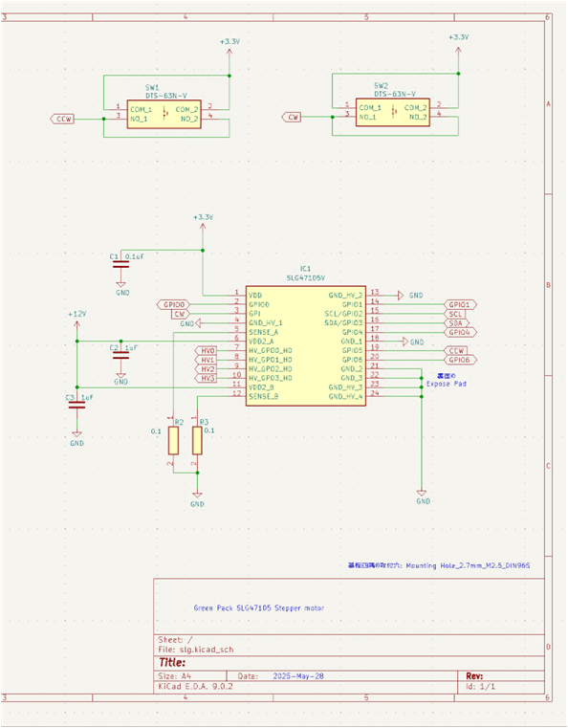Click the HV0 global label
Viewport: 568px width, 728px height.
(x=206, y=351)
